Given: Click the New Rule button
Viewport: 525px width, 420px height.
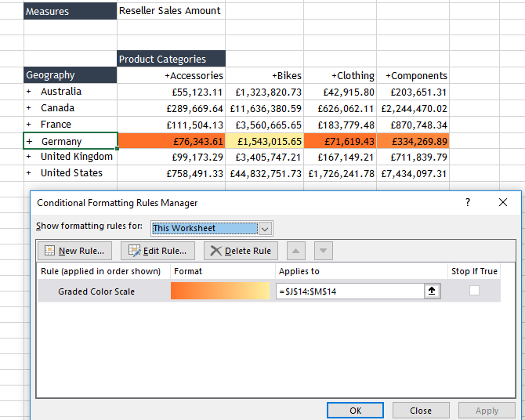Looking at the screenshot, I should 75,251.
